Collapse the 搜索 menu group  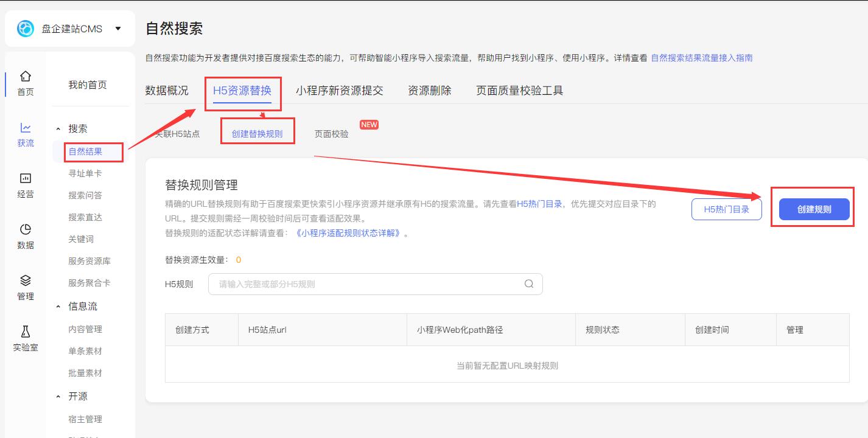58,129
